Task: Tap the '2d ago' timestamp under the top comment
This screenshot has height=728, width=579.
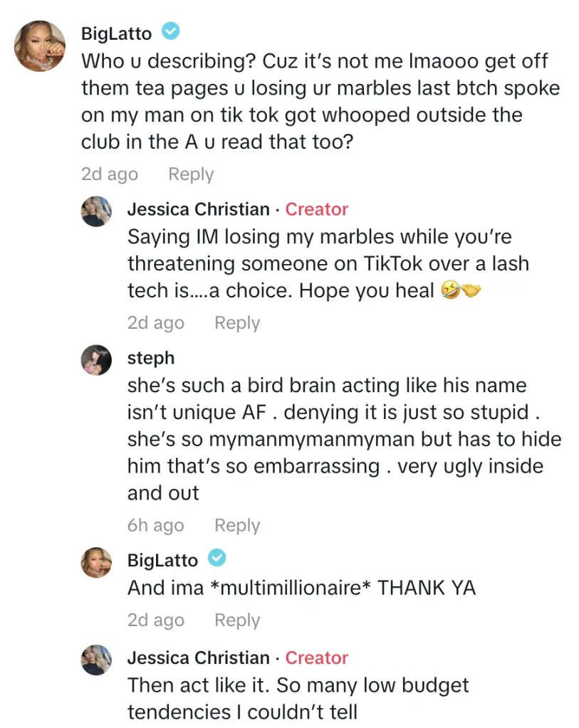Action: coord(110,174)
